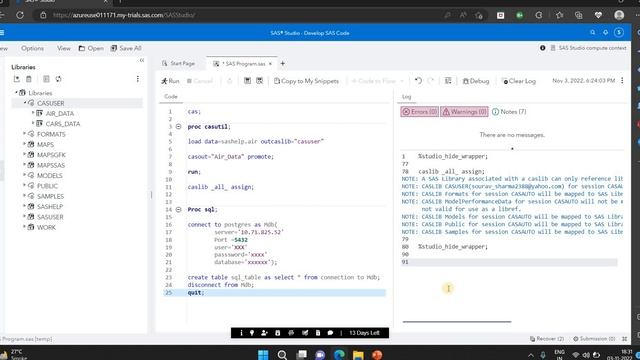
Task: Expand the MAPS library
Action: (24, 144)
